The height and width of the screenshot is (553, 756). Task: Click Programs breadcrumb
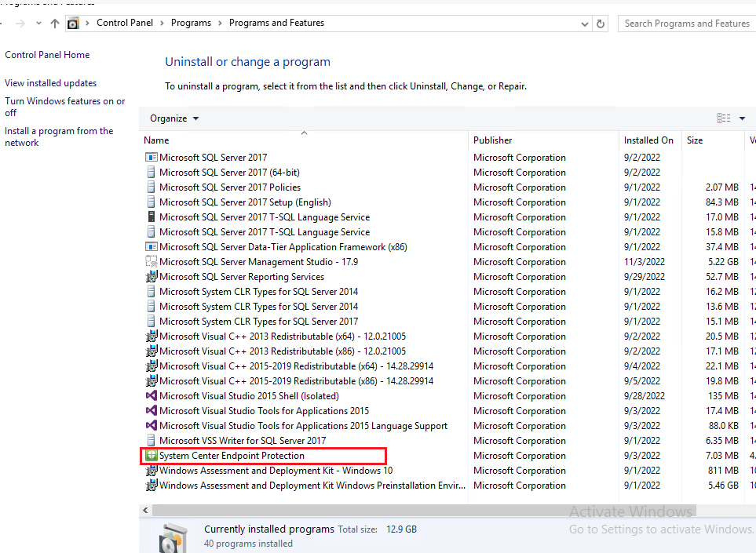pyautogui.click(x=191, y=23)
